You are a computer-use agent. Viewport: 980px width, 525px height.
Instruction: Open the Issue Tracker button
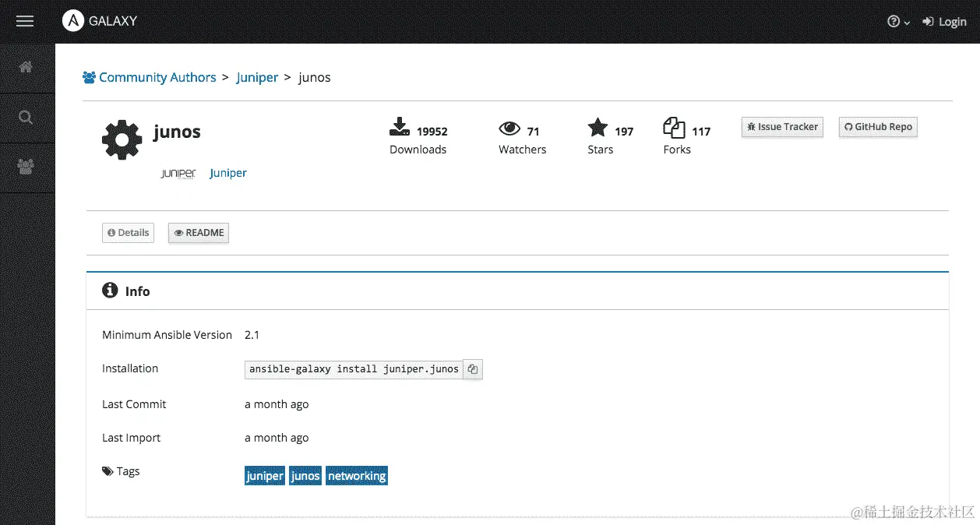coord(782,127)
